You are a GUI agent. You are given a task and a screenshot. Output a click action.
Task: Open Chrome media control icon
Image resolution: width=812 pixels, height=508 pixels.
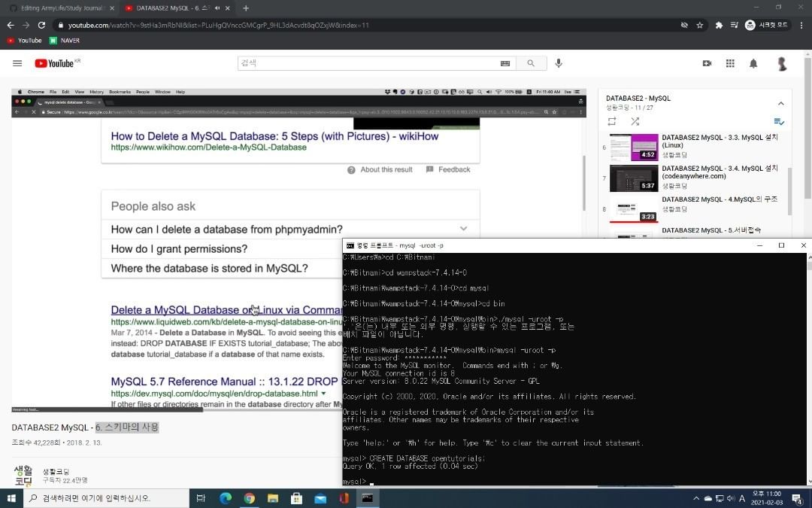(x=734, y=25)
